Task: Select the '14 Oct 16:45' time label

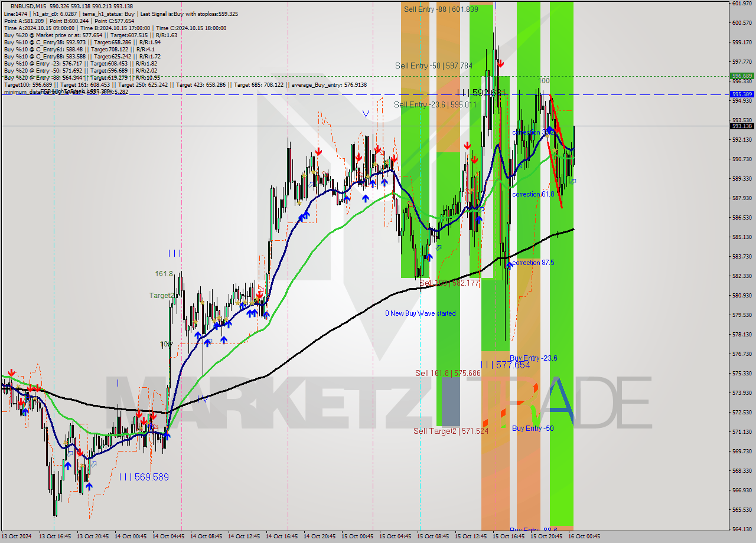Action: pyautogui.click(x=282, y=537)
